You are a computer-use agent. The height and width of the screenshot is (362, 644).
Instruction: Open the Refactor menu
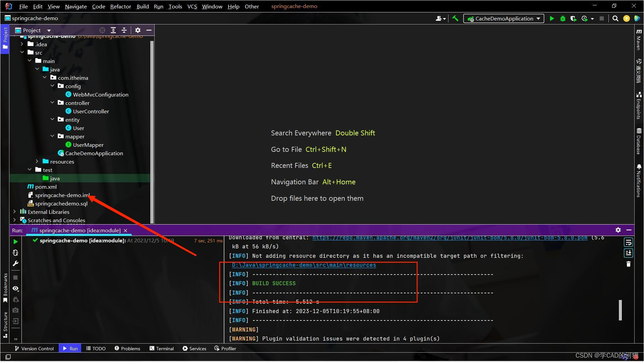point(120,6)
